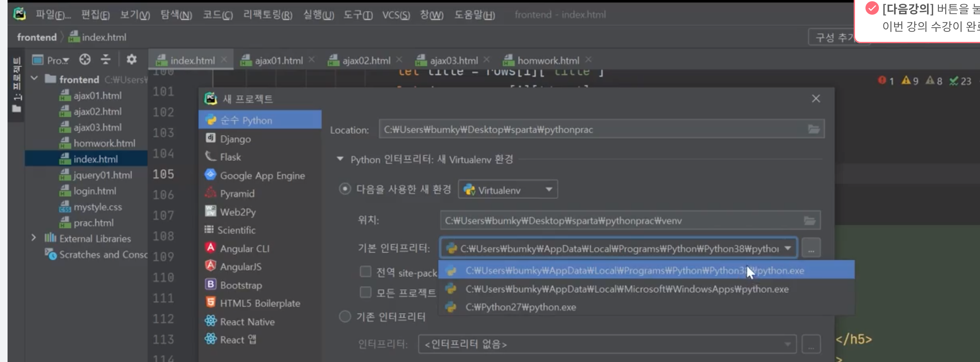Select 순수 Python project type

[x=260, y=120]
